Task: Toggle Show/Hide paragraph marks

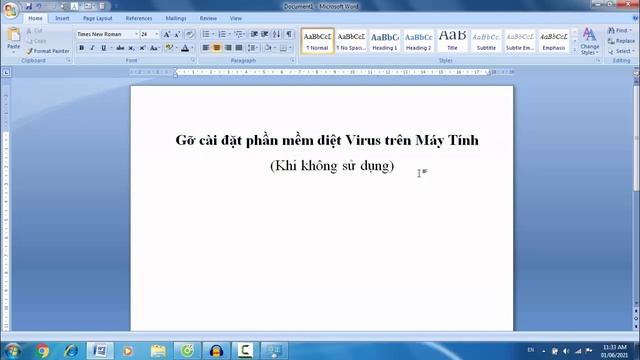Action: click(289, 34)
